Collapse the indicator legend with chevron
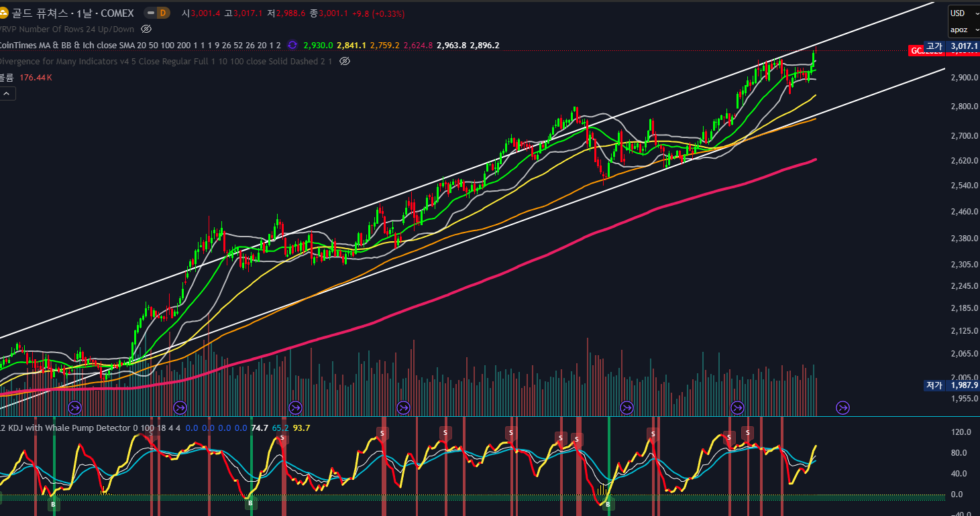 (7, 94)
